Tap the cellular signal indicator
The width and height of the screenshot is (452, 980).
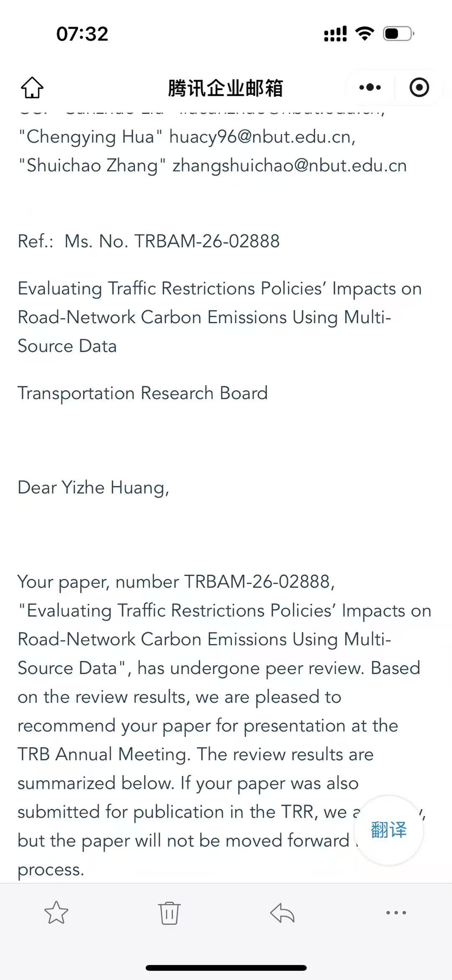coord(335,33)
